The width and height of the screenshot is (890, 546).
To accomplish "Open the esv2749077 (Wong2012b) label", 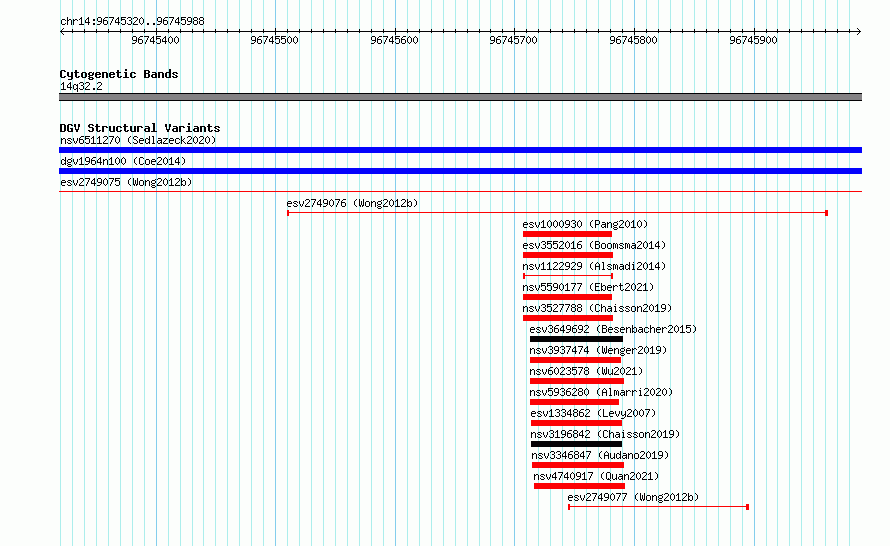I will point(633,497).
